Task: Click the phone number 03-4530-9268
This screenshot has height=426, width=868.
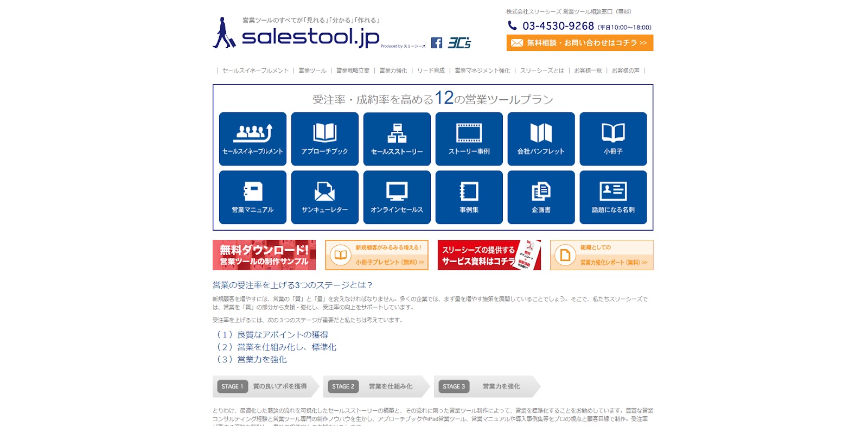Action: [x=558, y=26]
